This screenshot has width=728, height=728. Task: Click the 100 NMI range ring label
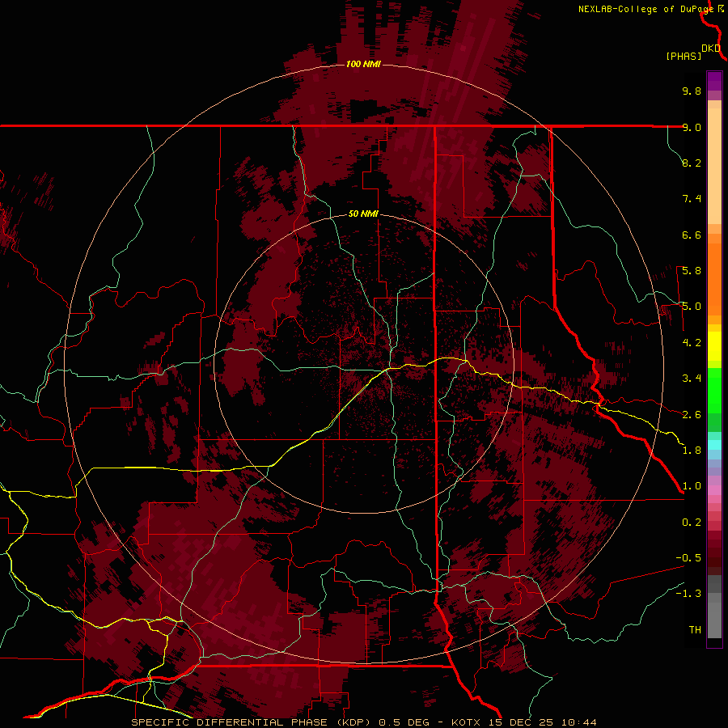click(x=363, y=64)
